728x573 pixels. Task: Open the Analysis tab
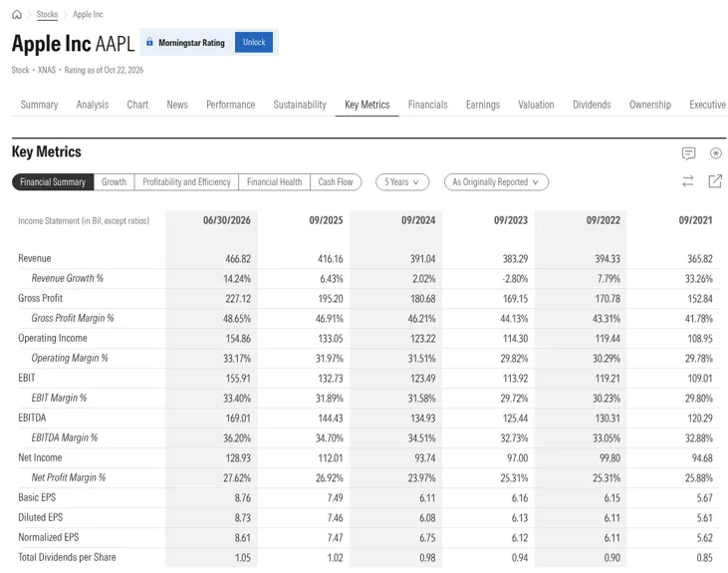click(x=93, y=105)
